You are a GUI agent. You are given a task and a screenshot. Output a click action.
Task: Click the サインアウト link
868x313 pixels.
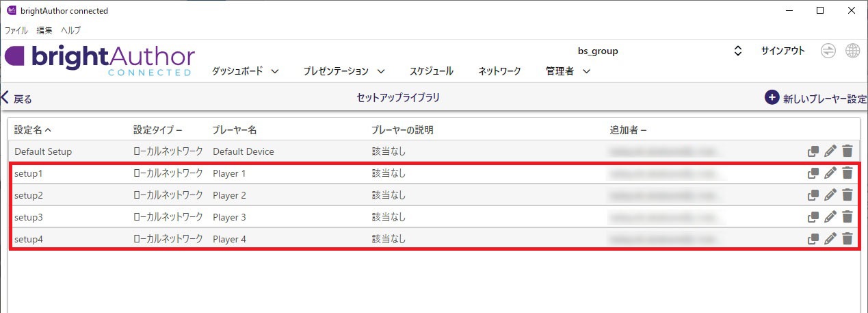click(x=783, y=51)
